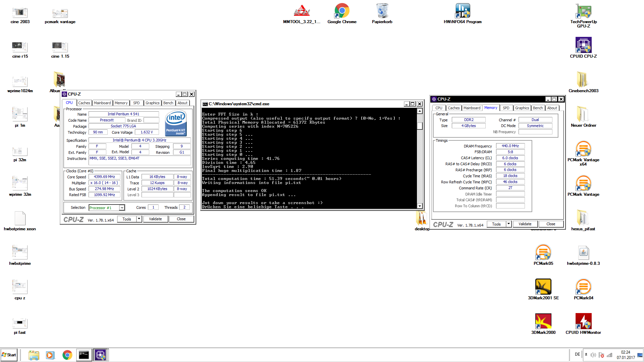The image size is (644, 362).
Task: Switch to Mainboard tab in left CPU-Z
Action: (102, 103)
